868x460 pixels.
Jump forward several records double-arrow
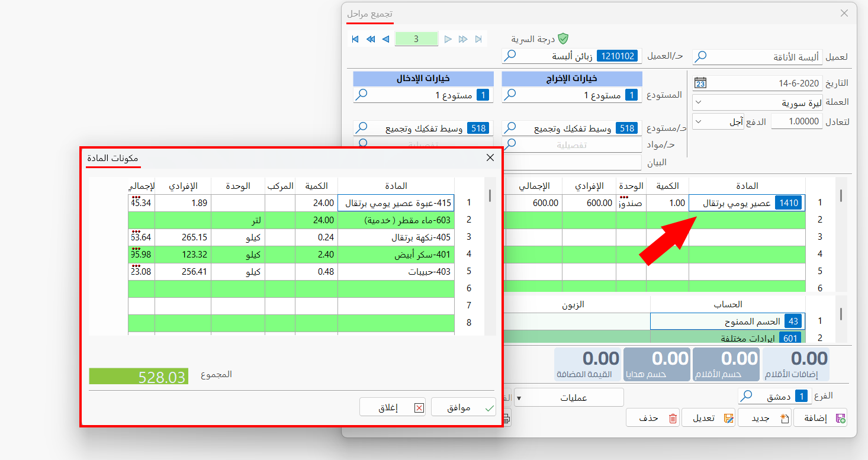coord(463,39)
